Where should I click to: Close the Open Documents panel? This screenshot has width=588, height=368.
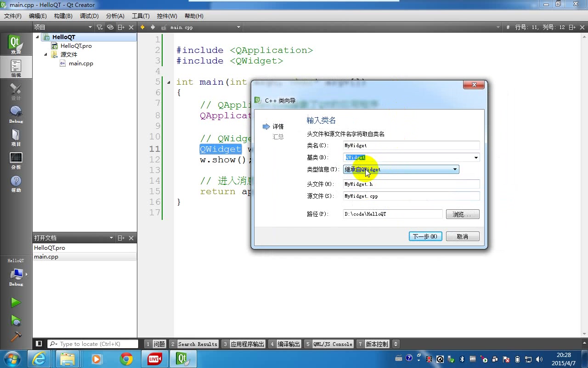(x=131, y=238)
